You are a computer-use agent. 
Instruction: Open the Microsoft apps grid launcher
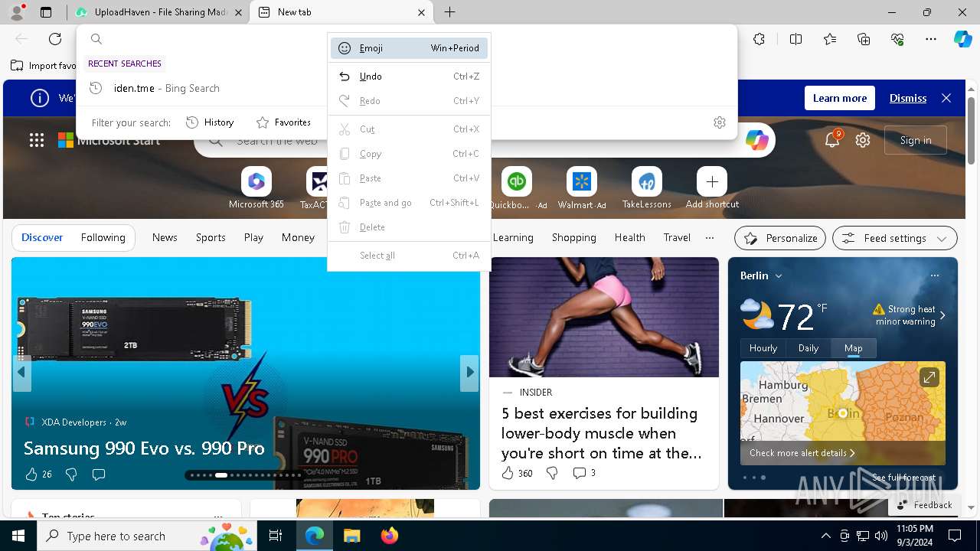(x=37, y=140)
